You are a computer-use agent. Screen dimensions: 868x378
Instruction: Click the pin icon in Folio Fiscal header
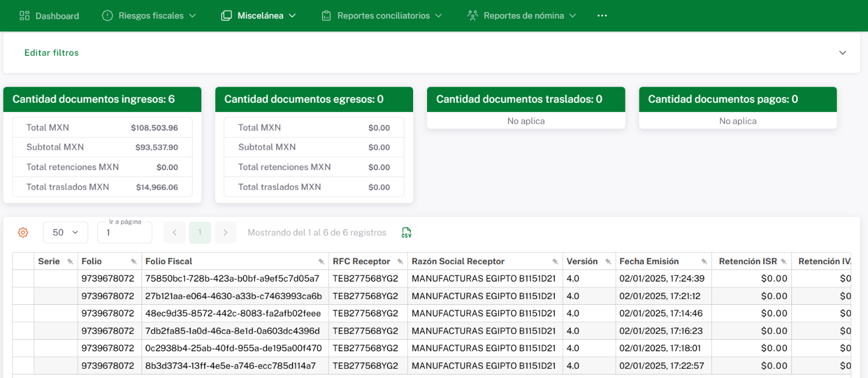coord(321,262)
